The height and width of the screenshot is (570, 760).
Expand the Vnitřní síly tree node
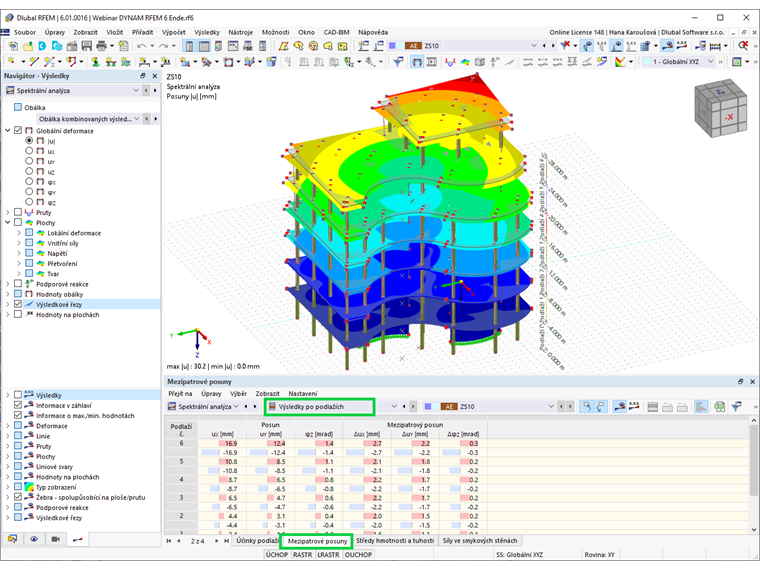point(19,243)
